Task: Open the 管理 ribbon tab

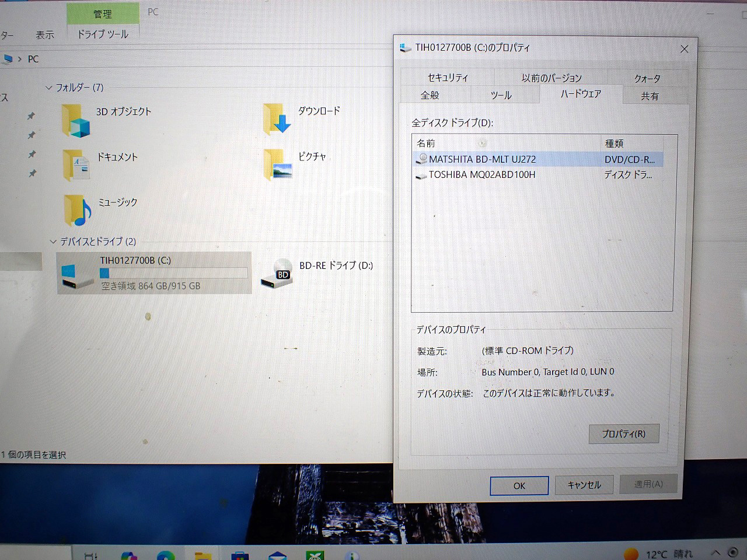Action: 103,14
